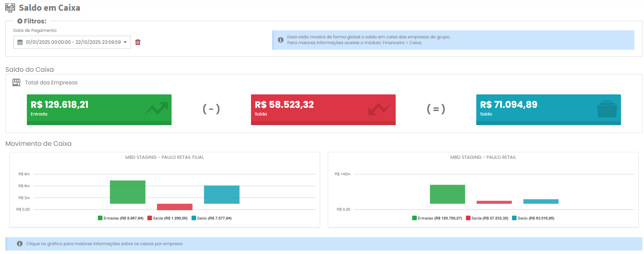Click the store icon beside Total das Empresas
The height and width of the screenshot is (254, 644).
16,82
